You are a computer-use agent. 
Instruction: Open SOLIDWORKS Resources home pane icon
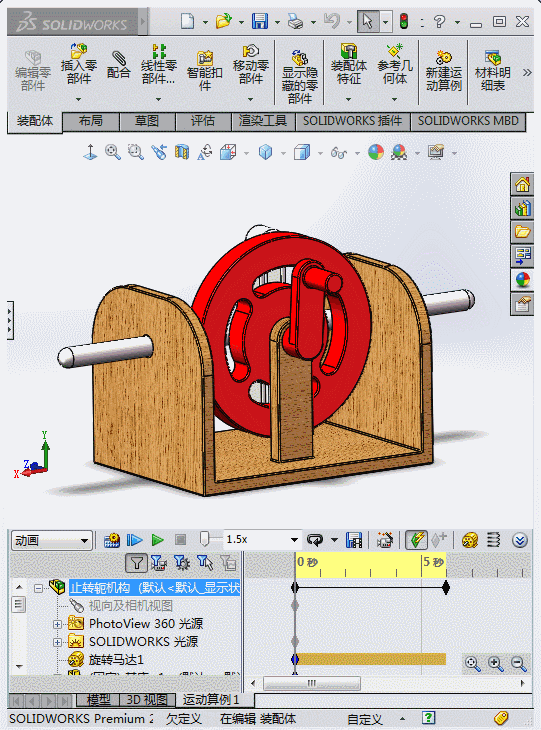522,184
